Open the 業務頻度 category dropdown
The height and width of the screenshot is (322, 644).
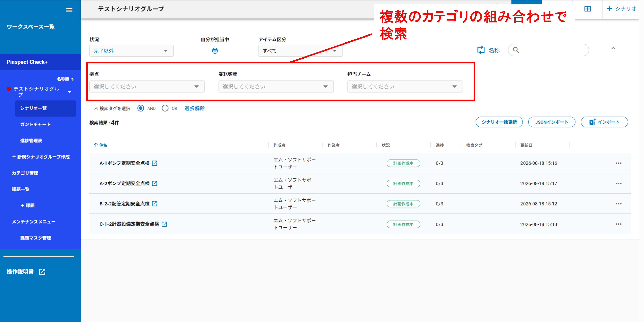tap(276, 87)
